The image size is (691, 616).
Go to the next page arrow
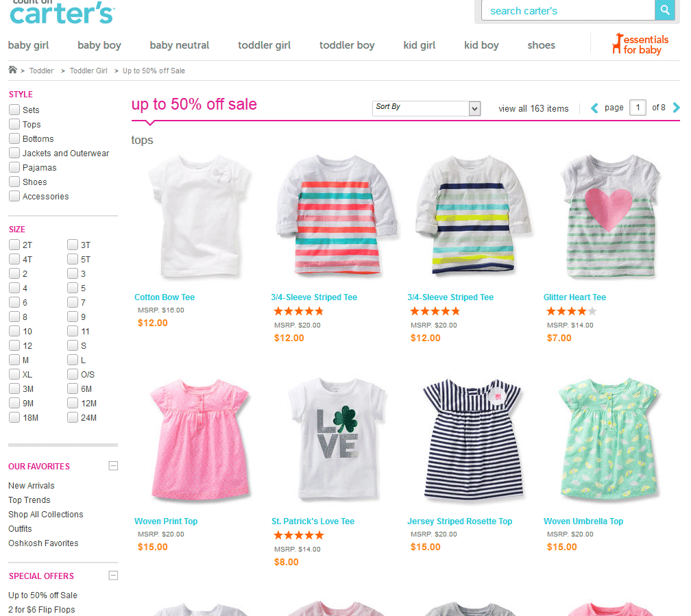tap(676, 108)
